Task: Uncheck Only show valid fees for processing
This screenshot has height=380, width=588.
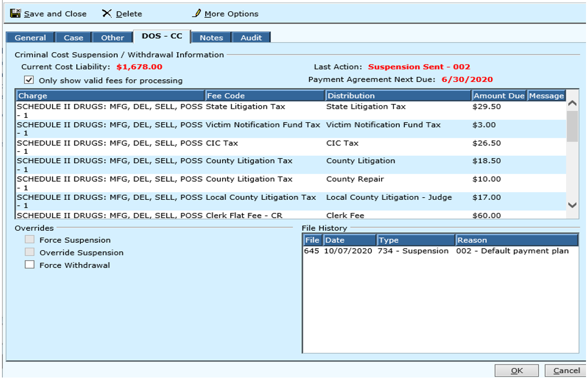Action: click(x=29, y=80)
